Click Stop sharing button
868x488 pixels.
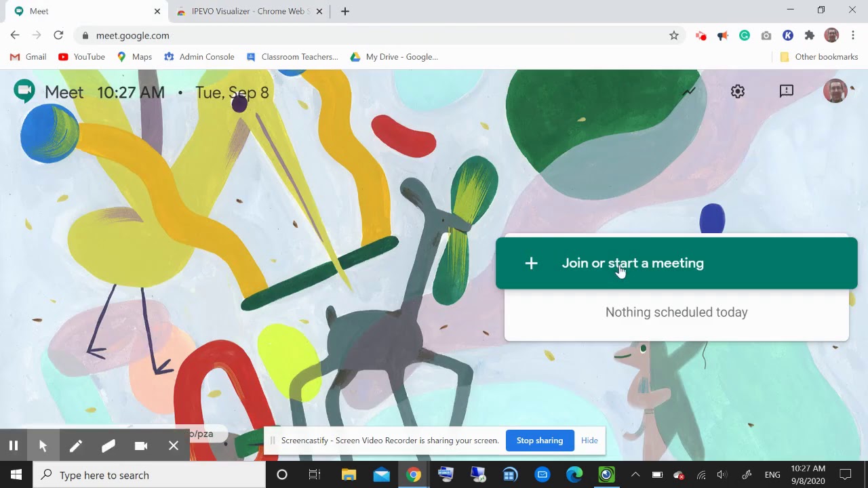pyautogui.click(x=540, y=441)
